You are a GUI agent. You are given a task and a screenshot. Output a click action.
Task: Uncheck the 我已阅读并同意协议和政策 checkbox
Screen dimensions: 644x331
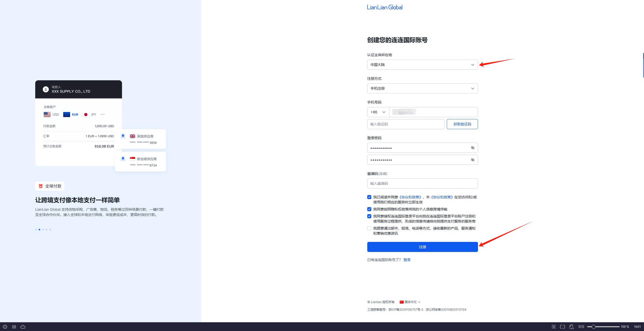pos(369,197)
